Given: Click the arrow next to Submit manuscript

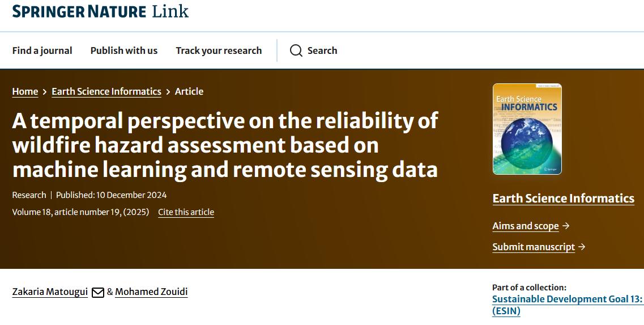Looking at the screenshot, I should (x=582, y=247).
